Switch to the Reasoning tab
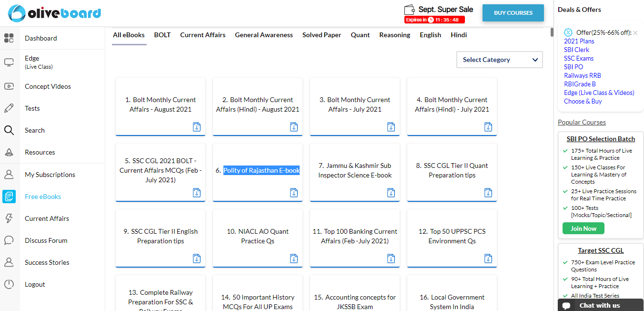The width and height of the screenshot is (644, 311). pyautogui.click(x=395, y=35)
